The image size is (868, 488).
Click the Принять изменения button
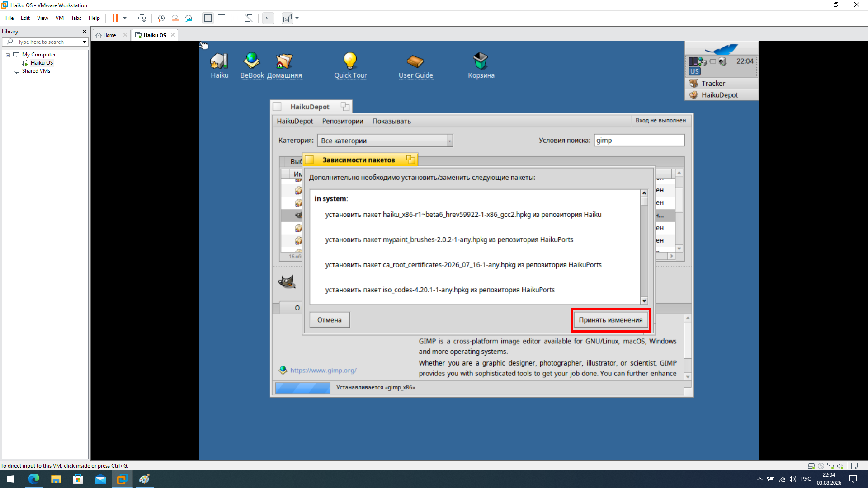tap(611, 320)
